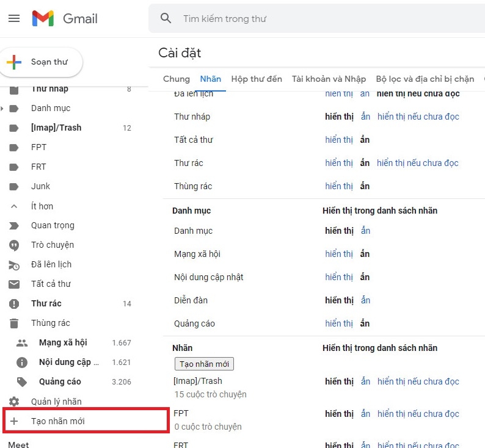This screenshot has height=448, width=485.
Task: Click the Quản lý nhãn gear icon
Action: point(14,402)
